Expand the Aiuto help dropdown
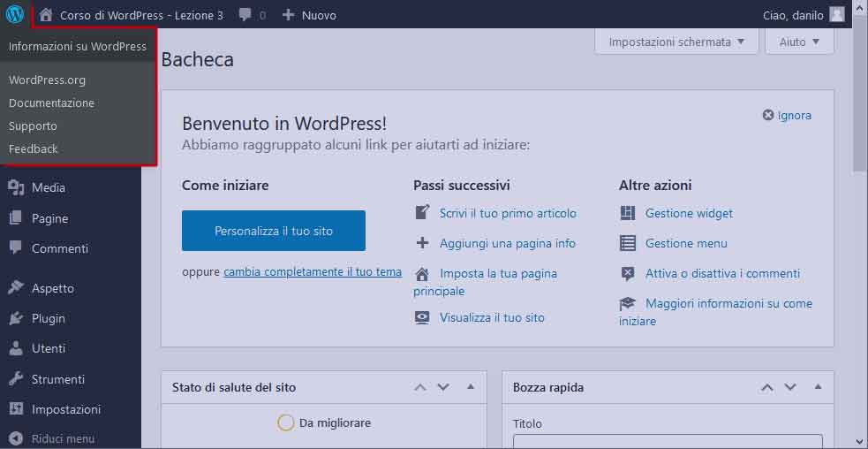The width and height of the screenshot is (868, 449). tap(799, 42)
